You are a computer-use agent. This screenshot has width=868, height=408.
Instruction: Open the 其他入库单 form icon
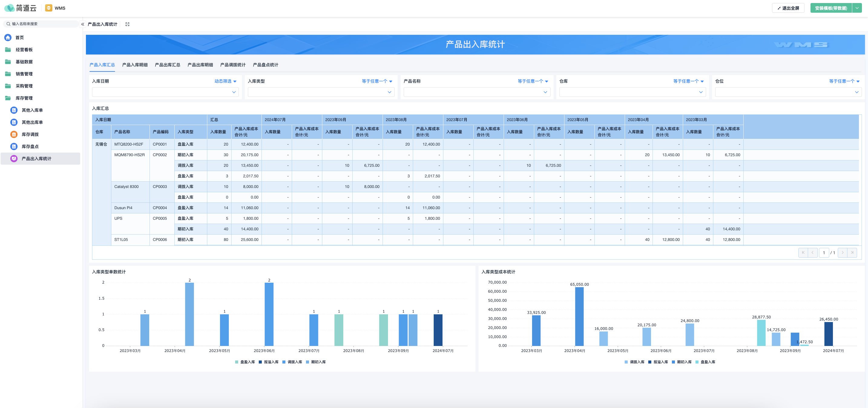coord(14,110)
